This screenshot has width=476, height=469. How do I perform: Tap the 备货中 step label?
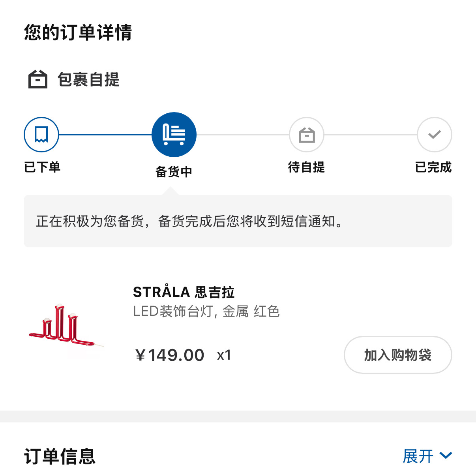tap(174, 172)
